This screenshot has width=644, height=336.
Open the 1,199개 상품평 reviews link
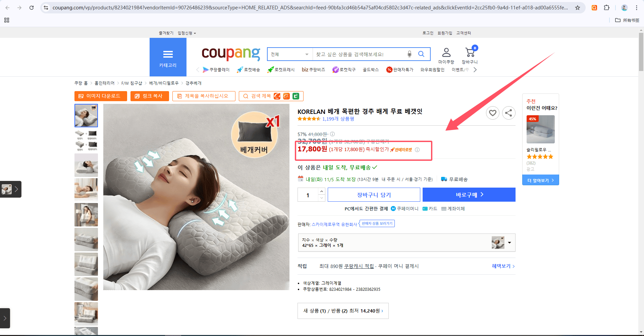pyautogui.click(x=338, y=119)
